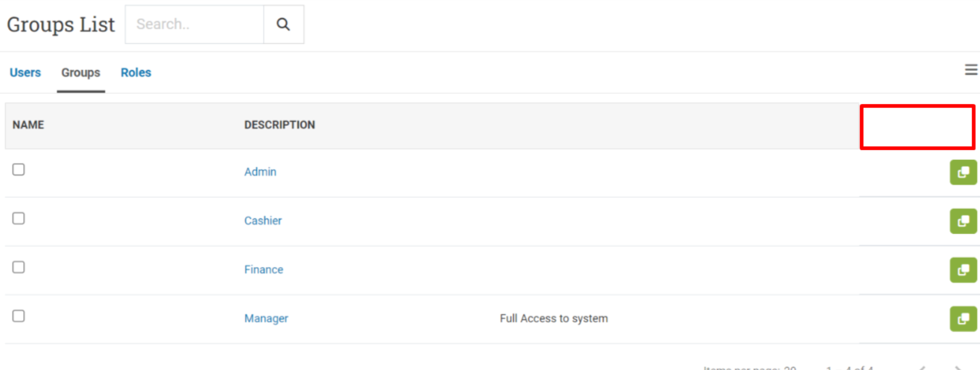Toggle the Manager row checkbox
Viewport: 980px width, 370px height.
pos(19,316)
